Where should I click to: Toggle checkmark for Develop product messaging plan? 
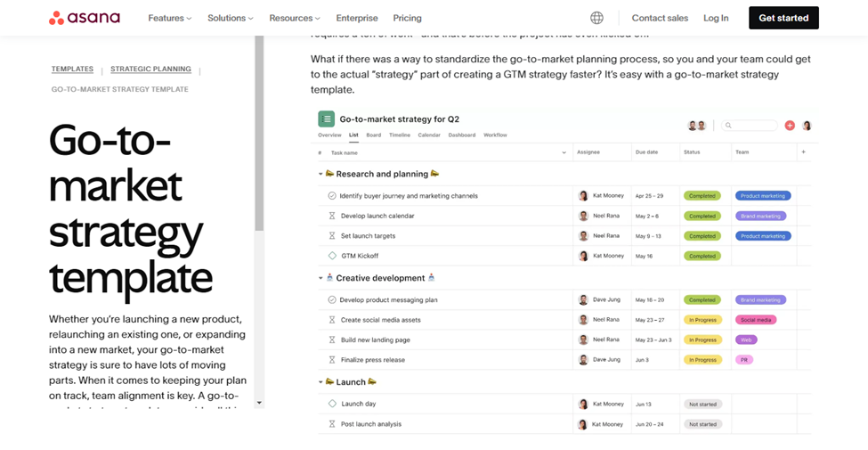(x=332, y=300)
